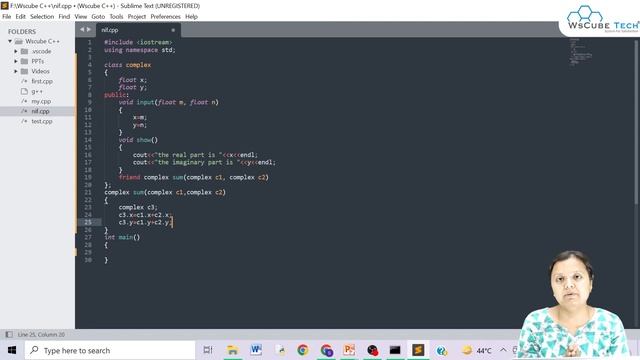The width and height of the screenshot is (640, 360).
Task: Toggle sidebar with status bar panel icon
Action: click(9, 335)
